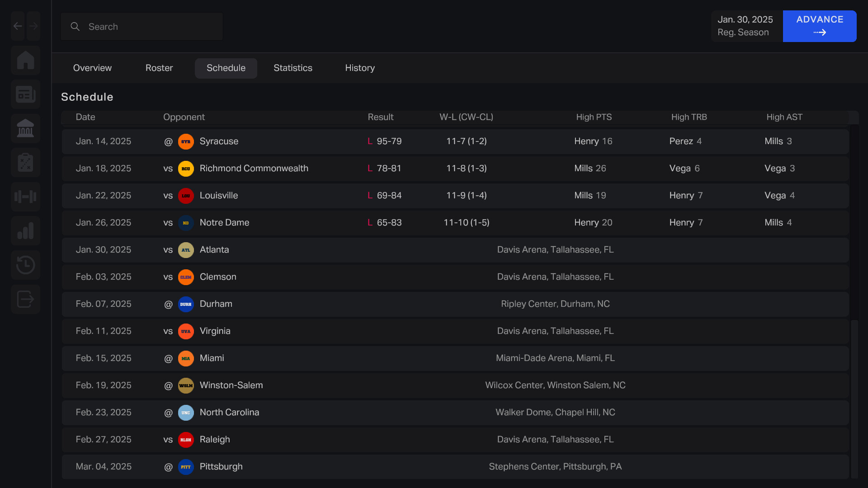Open the news feed sidebar icon
This screenshot has height=488, width=868.
point(25,94)
